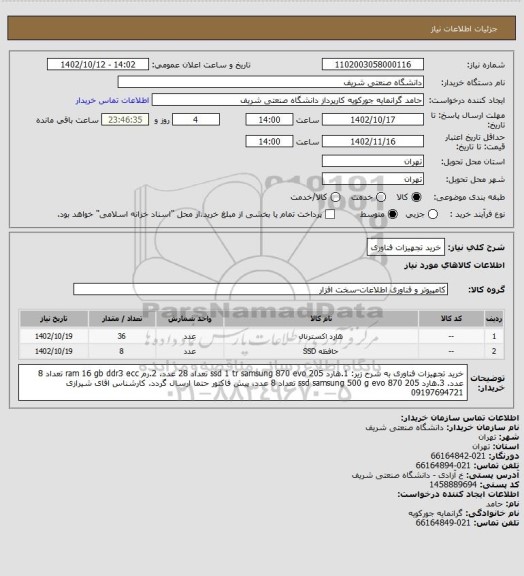
Task: Click the contact phone 66164894-021
Action: 443,465
